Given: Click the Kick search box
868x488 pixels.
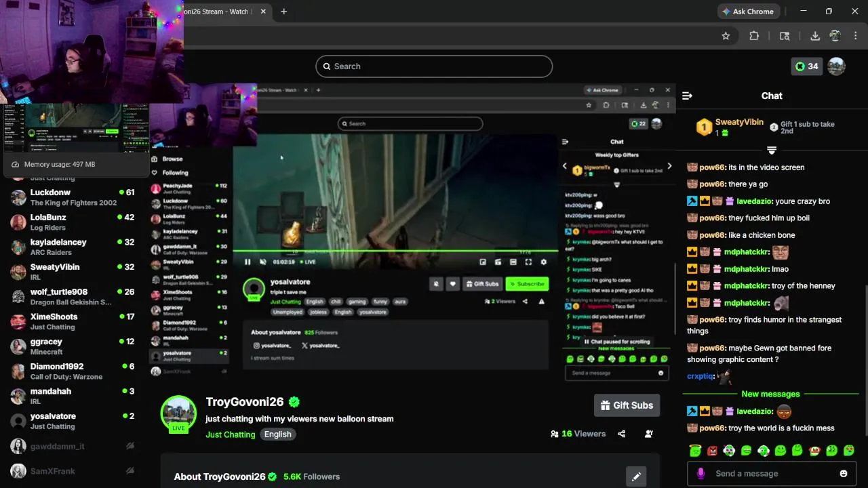Looking at the screenshot, I should click(x=434, y=66).
